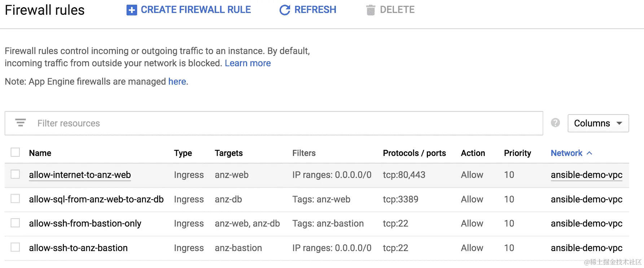
Task: Click the Delete trash can icon
Action: click(x=371, y=10)
